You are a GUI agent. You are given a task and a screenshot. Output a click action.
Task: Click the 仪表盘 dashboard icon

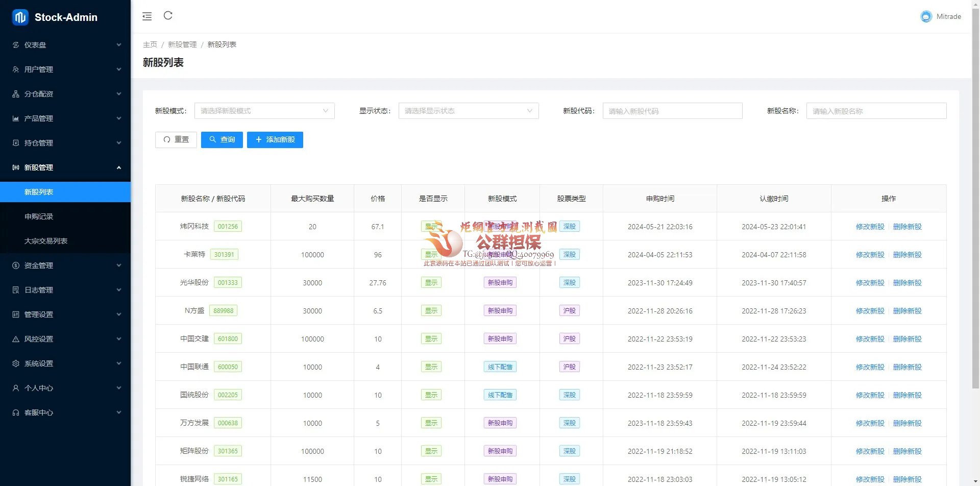pyautogui.click(x=16, y=45)
